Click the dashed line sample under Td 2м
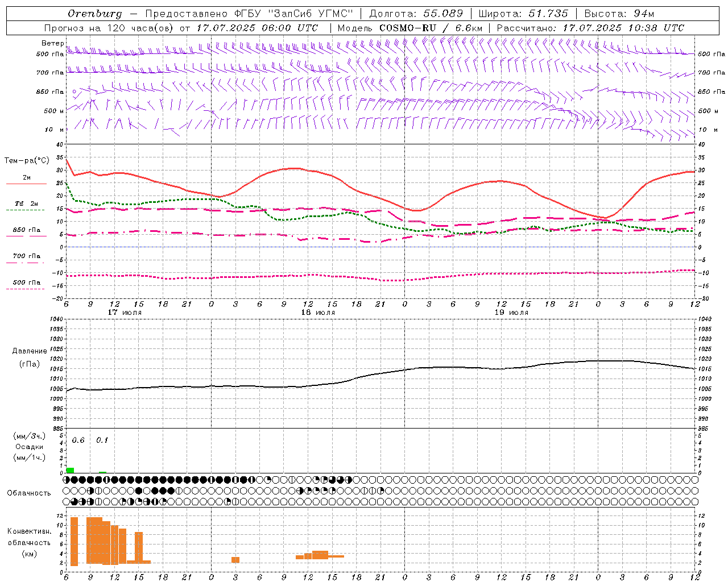Screen dimensions: 728x582 (x=26, y=210)
